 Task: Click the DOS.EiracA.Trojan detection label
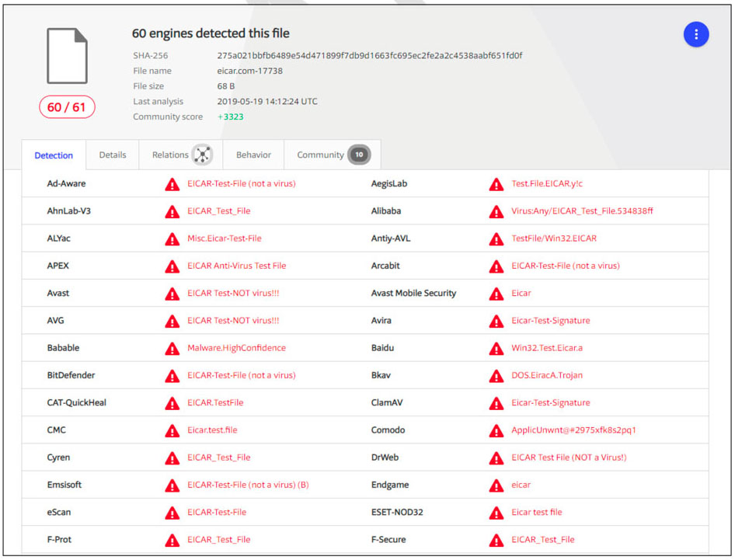(546, 375)
